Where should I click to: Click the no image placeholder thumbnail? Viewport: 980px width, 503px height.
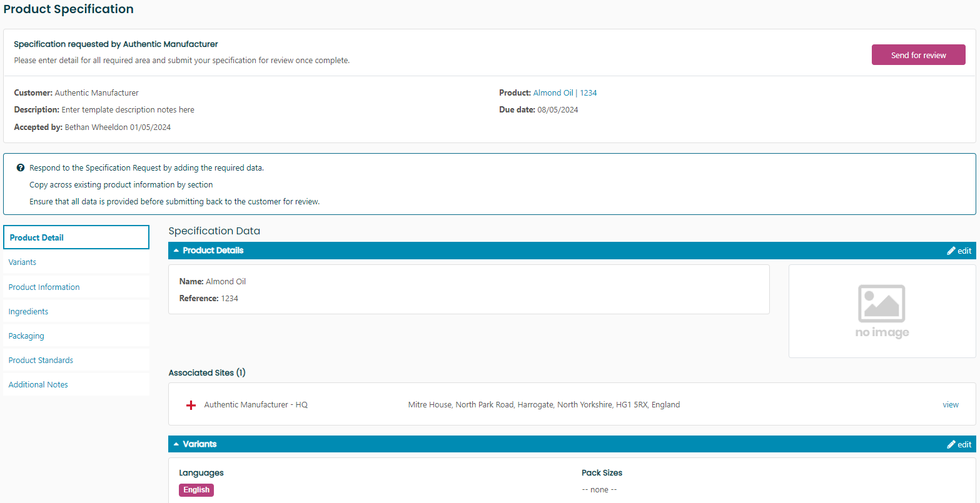point(882,311)
